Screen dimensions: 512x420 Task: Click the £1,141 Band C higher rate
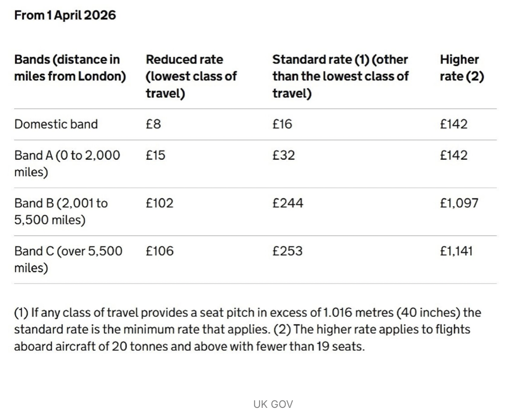456,251
